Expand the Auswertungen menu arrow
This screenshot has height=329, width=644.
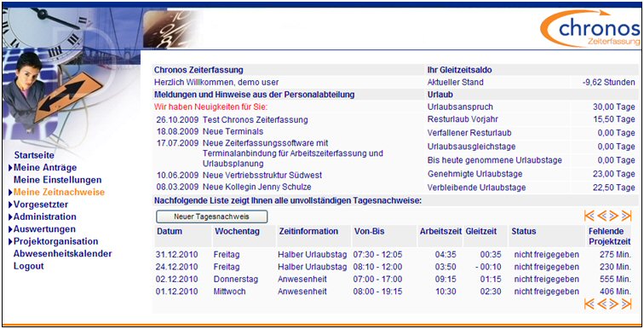click(x=10, y=229)
